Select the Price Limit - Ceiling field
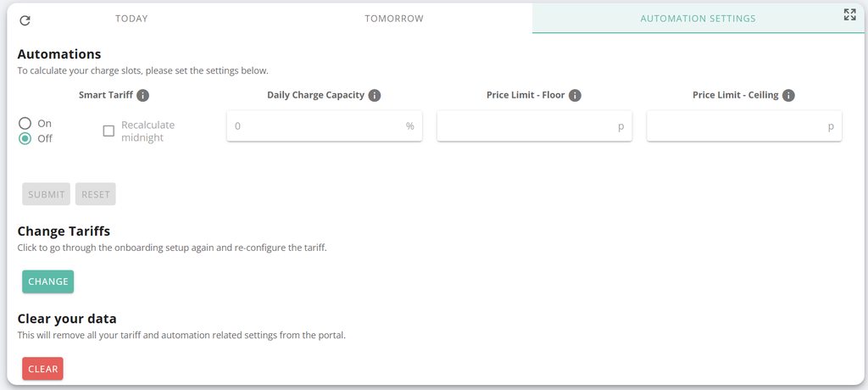Image resolution: width=868 pixels, height=390 pixels. [736, 126]
